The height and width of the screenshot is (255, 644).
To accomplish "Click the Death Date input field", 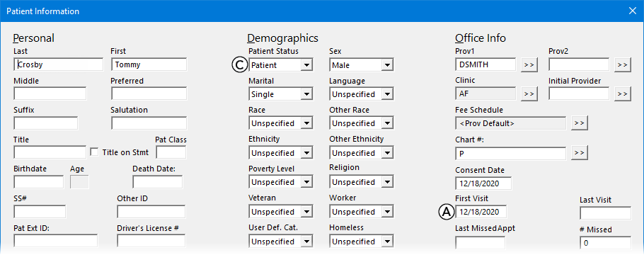I will click(158, 182).
